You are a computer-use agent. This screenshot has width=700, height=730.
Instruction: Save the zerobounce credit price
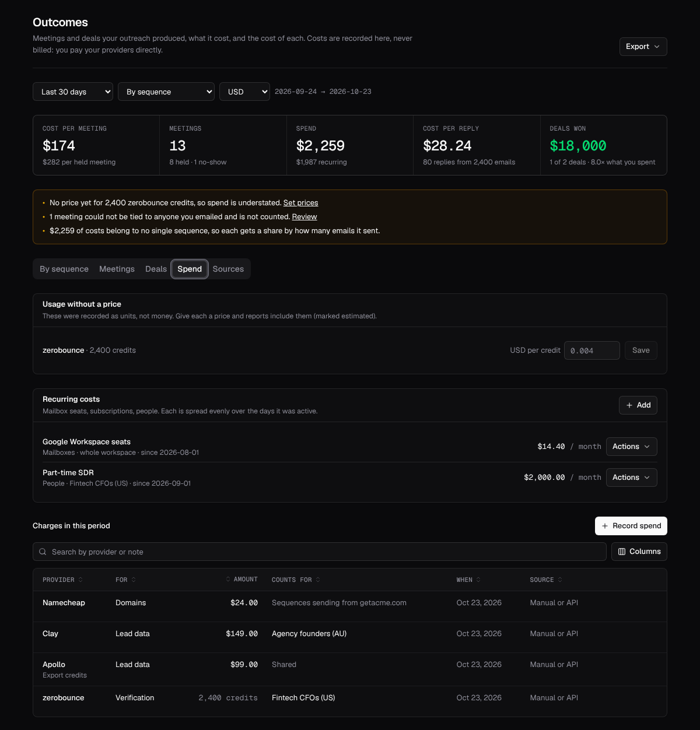point(640,350)
